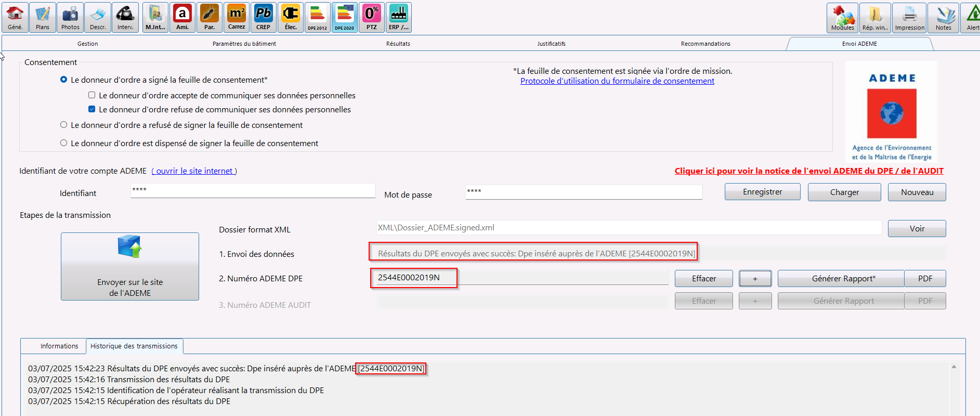Open the ERP module
Screen dimensions: 980x416
pos(399,17)
